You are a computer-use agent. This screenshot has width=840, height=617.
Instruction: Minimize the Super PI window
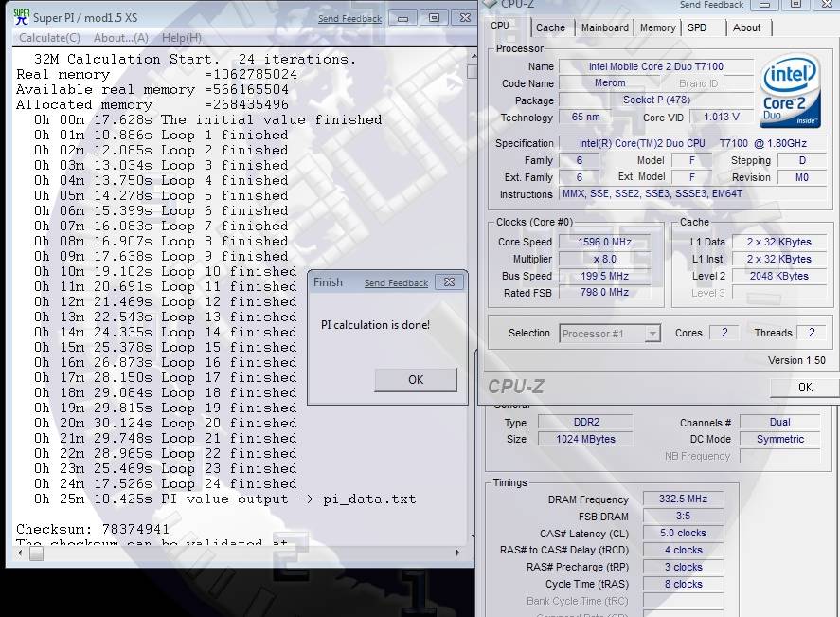click(x=402, y=18)
